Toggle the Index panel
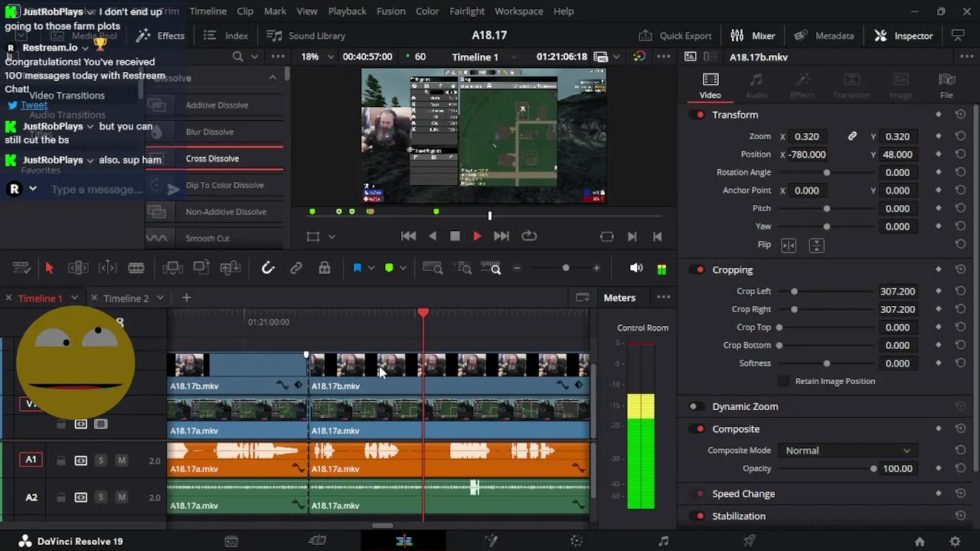980x551 pixels. [x=226, y=36]
